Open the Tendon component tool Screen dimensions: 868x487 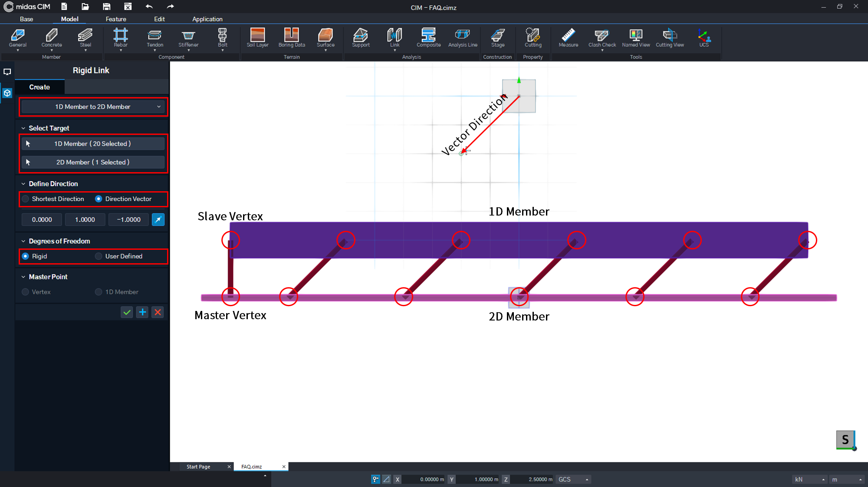[x=155, y=39]
